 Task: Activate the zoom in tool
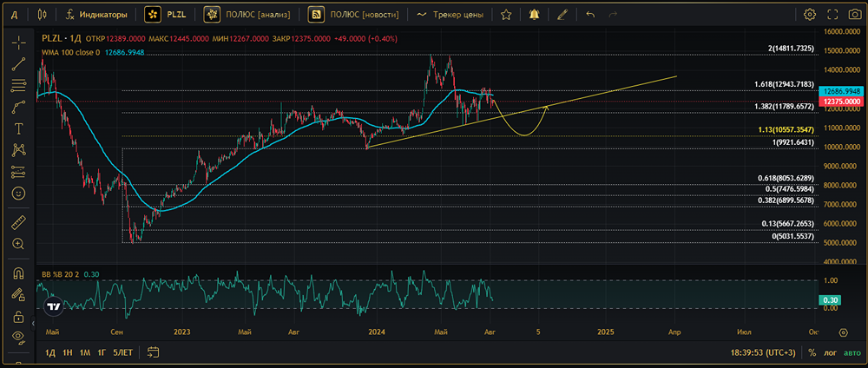pos(19,244)
